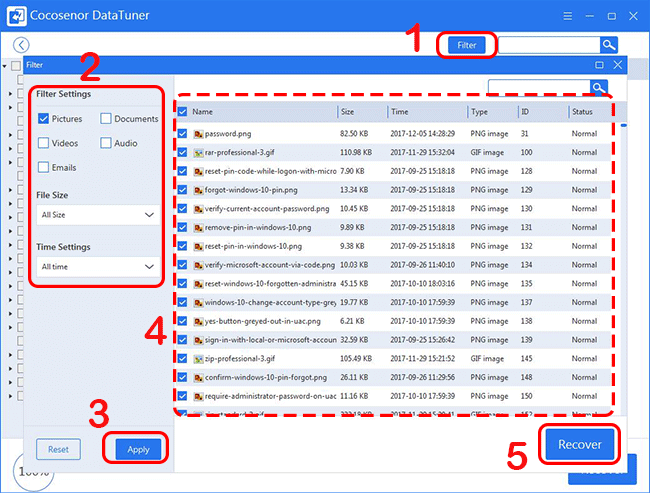This screenshot has width=650, height=493.
Task: Click the Filter dialog search magnifier button
Action: 599,87
